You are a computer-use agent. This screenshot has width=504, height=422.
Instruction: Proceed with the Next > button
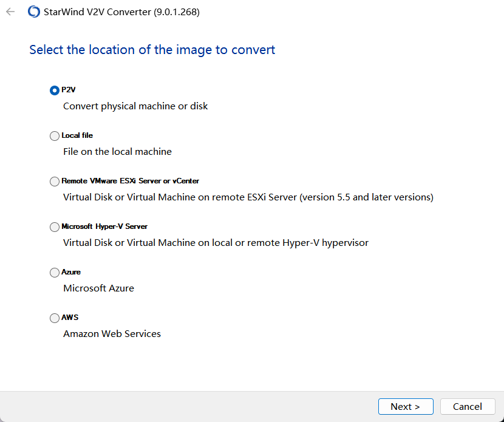(406, 407)
